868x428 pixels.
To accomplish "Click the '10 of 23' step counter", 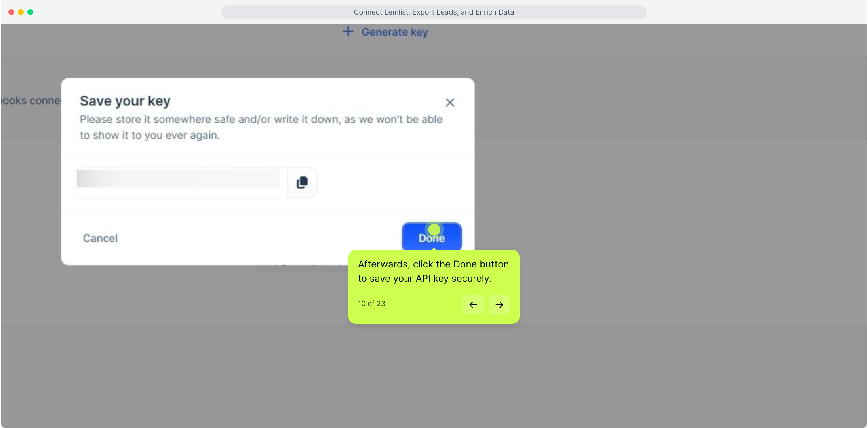I will click(x=371, y=304).
